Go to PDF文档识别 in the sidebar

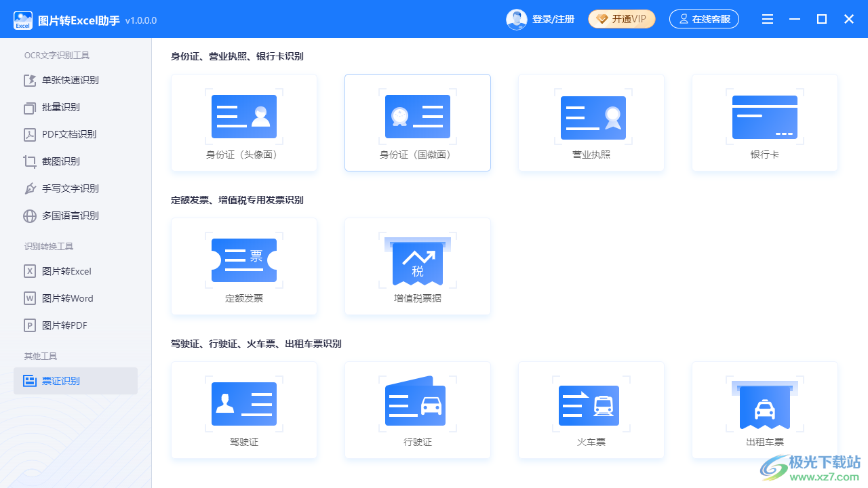point(75,134)
